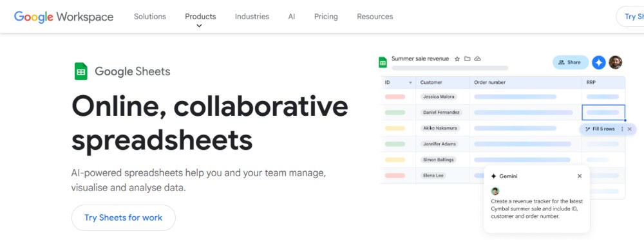
Task: Dismiss the Fill 5 rows suggestion chip
Action: point(630,129)
